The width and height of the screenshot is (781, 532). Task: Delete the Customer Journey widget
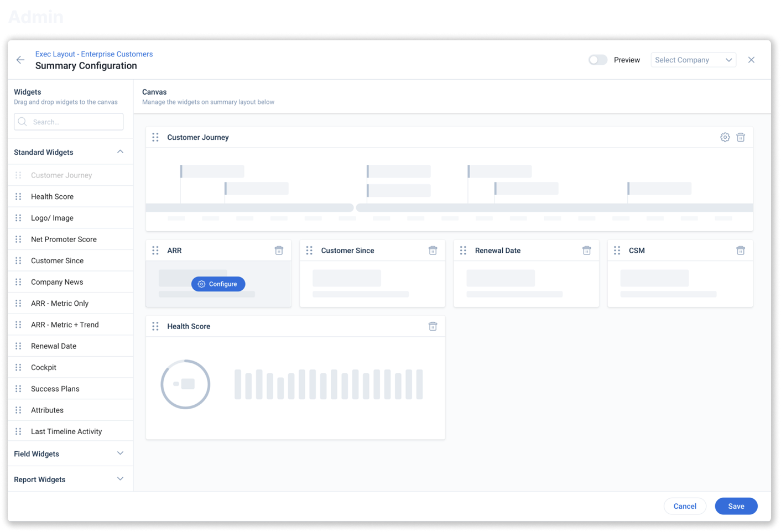coord(741,137)
